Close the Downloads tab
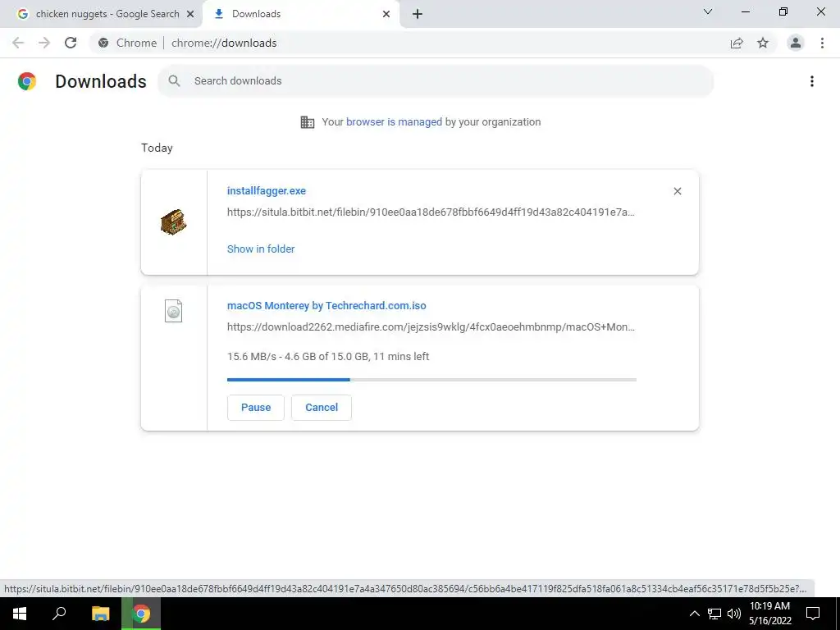This screenshot has width=840, height=630. tap(386, 14)
